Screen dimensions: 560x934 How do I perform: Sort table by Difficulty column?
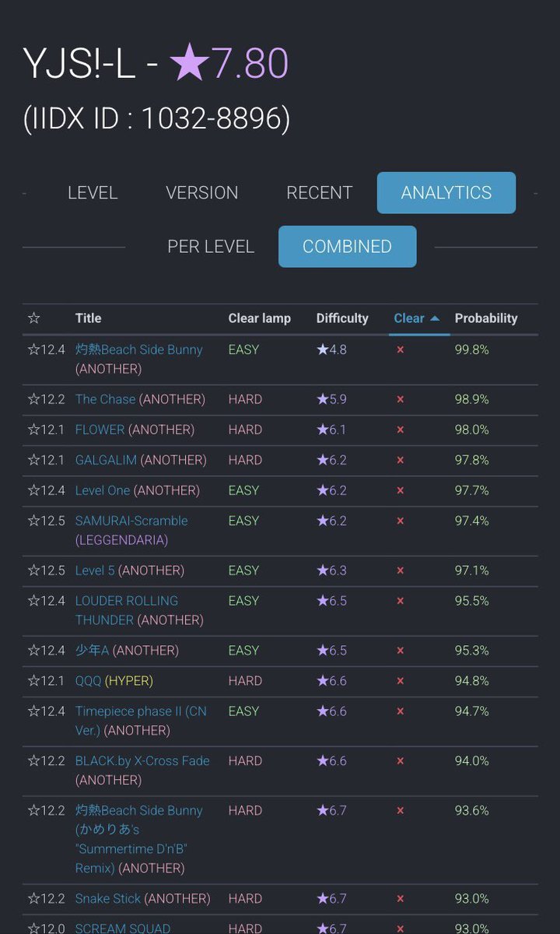pyautogui.click(x=342, y=318)
